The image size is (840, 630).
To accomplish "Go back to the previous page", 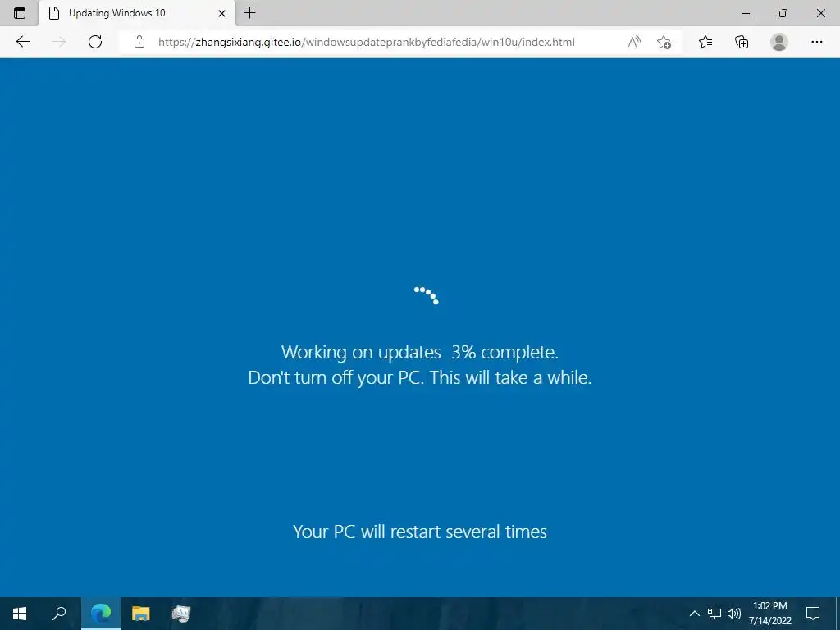I will (22, 42).
